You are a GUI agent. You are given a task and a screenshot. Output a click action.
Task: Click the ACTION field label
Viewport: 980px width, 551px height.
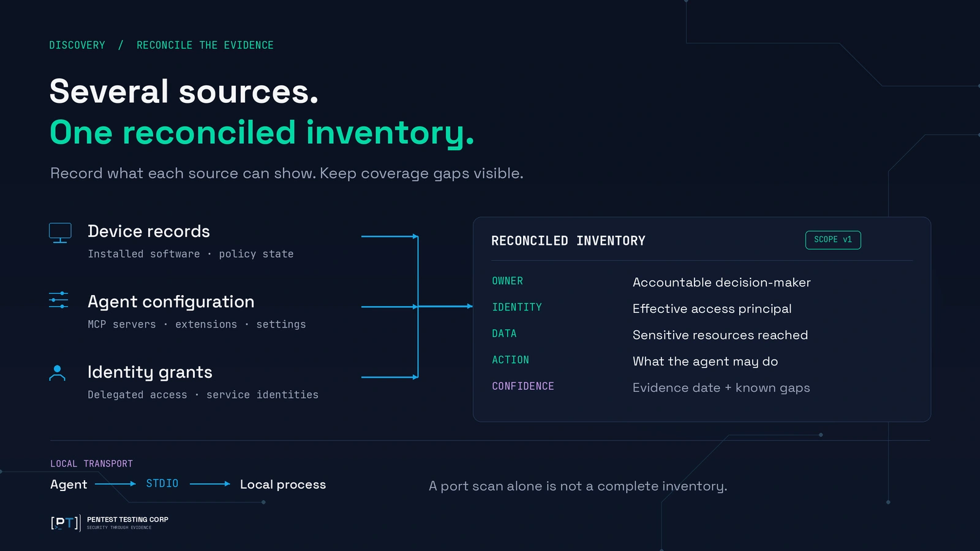pyautogui.click(x=511, y=360)
